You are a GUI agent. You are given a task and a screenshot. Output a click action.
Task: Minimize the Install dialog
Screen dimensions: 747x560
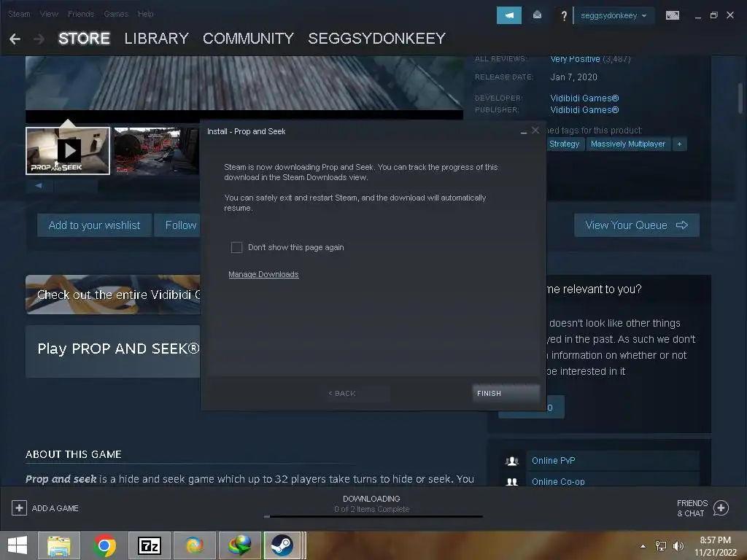pyautogui.click(x=524, y=131)
